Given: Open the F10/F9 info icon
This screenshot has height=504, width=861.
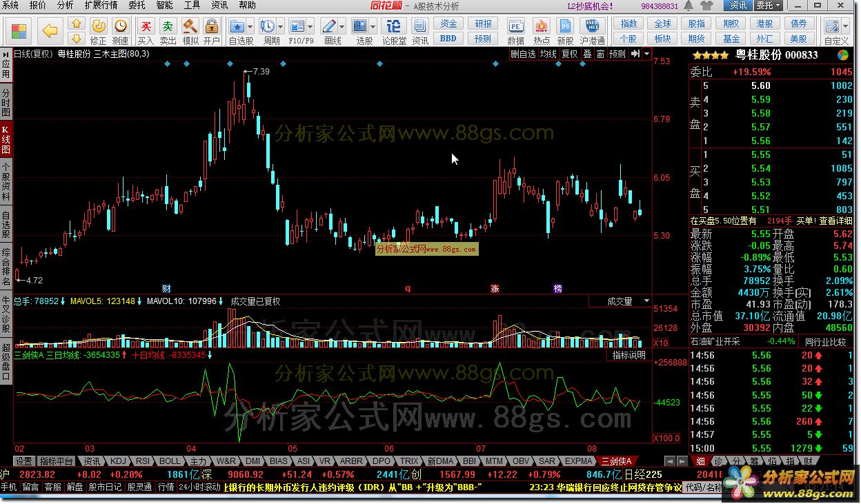Looking at the screenshot, I should (297, 27).
